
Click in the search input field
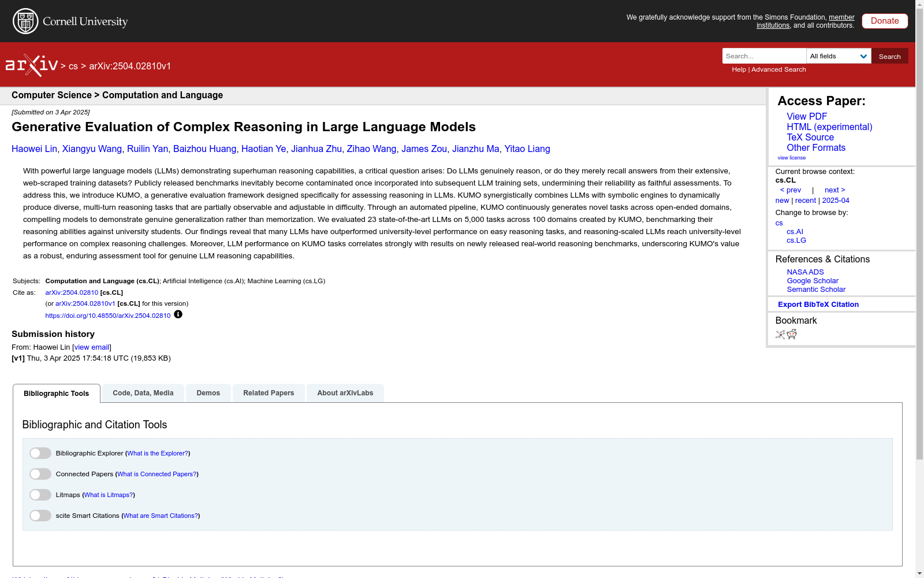tap(764, 56)
